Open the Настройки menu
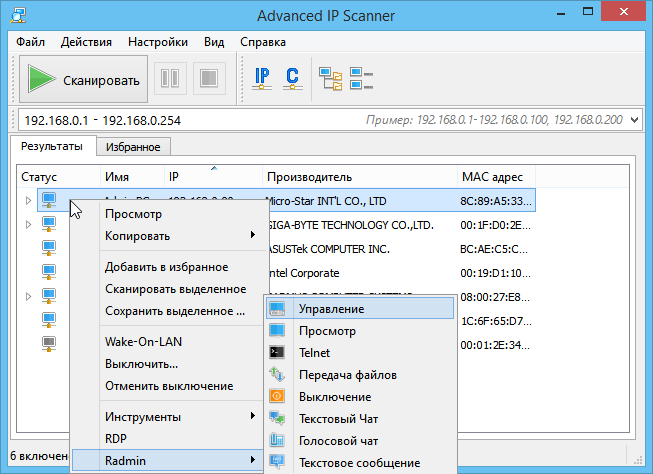Image resolution: width=653 pixels, height=474 pixels. point(158,42)
